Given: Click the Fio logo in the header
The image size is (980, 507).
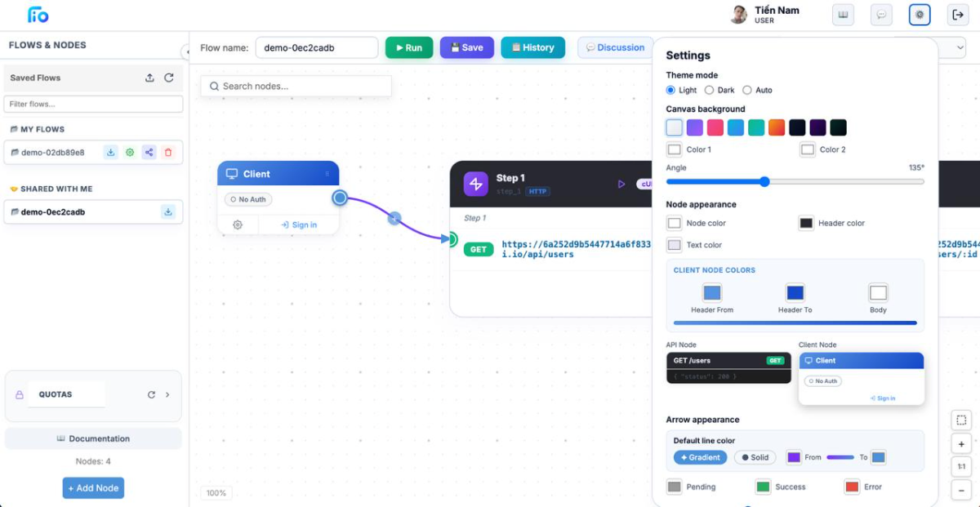Looking at the screenshot, I should [x=38, y=15].
